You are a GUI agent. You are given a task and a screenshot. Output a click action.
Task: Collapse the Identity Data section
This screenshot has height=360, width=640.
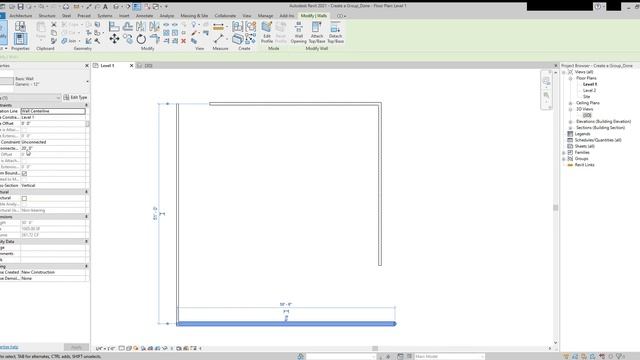click(x=86, y=242)
